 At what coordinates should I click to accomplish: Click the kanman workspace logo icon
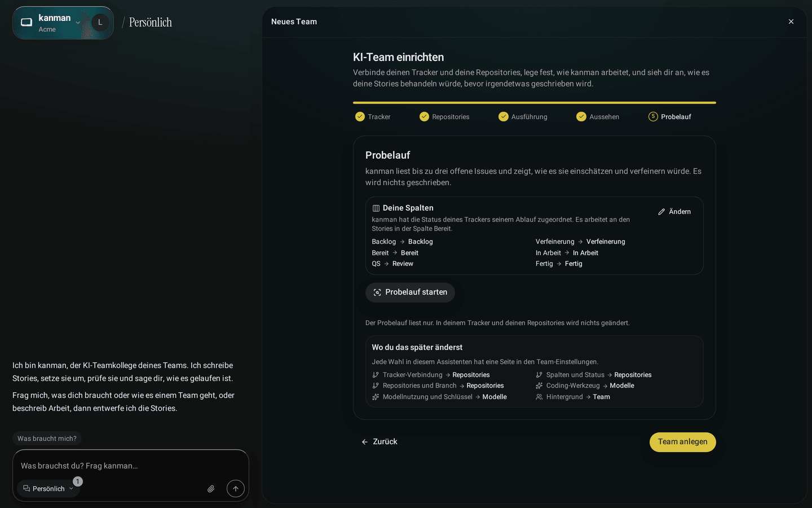tap(27, 23)
